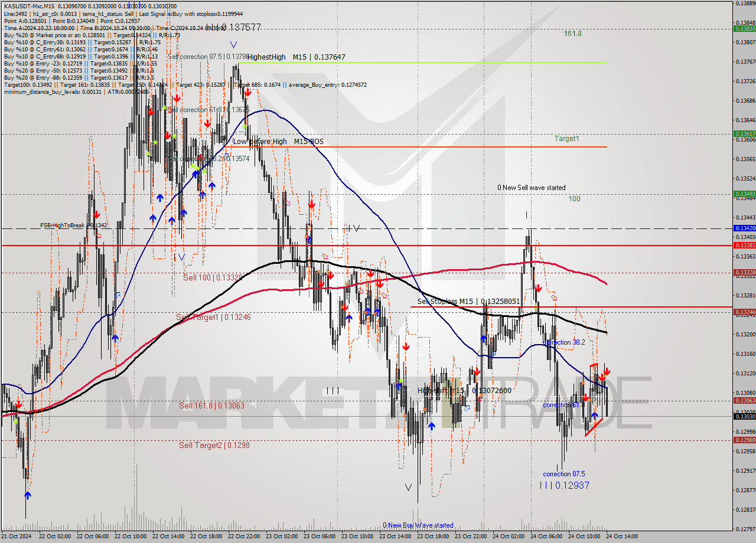Click the '22 Oct 22:00' time axis label
This screenshot has height=543, width=756.
(244, 537)
